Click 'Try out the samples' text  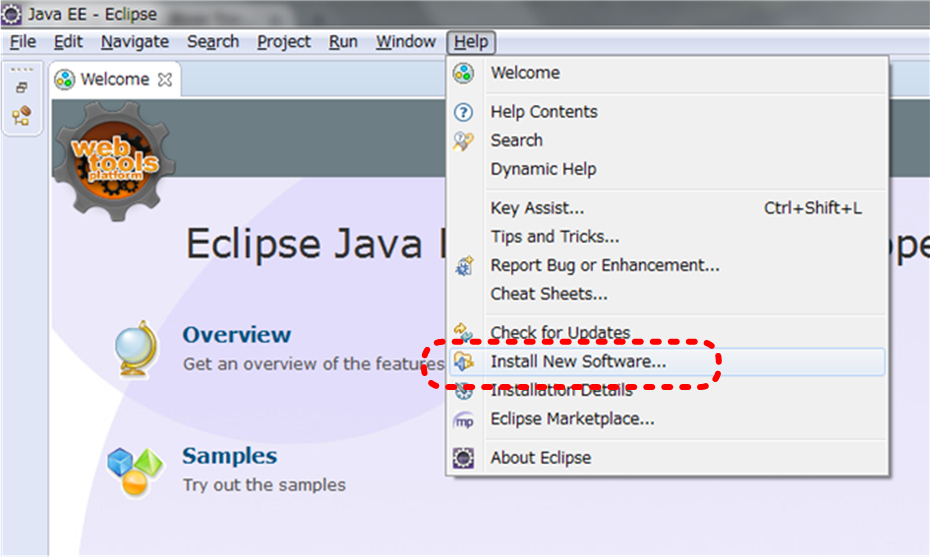[x=264, y=485]
